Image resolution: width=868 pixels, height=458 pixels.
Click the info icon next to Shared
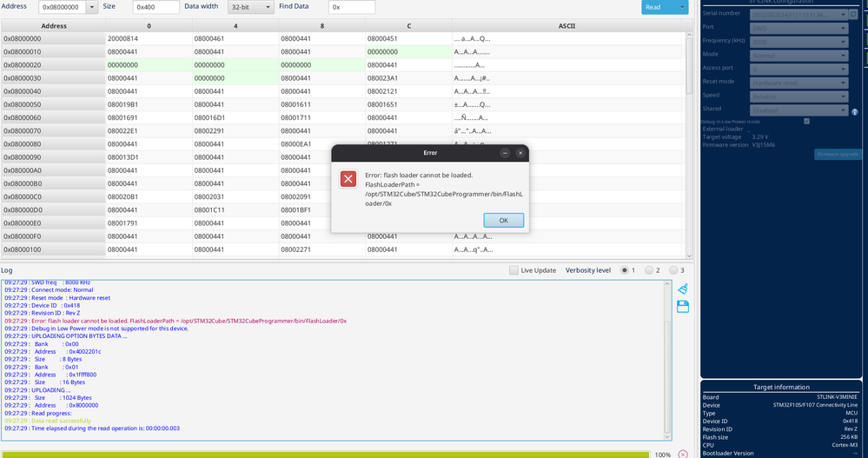pyautogui.click(x=855, y=112)
